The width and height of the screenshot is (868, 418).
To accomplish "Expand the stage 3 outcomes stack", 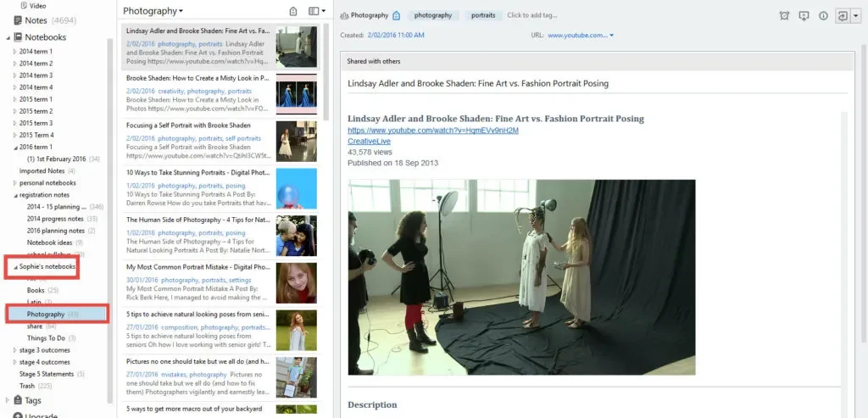I will pyautogui.click(x=15, y=350).
